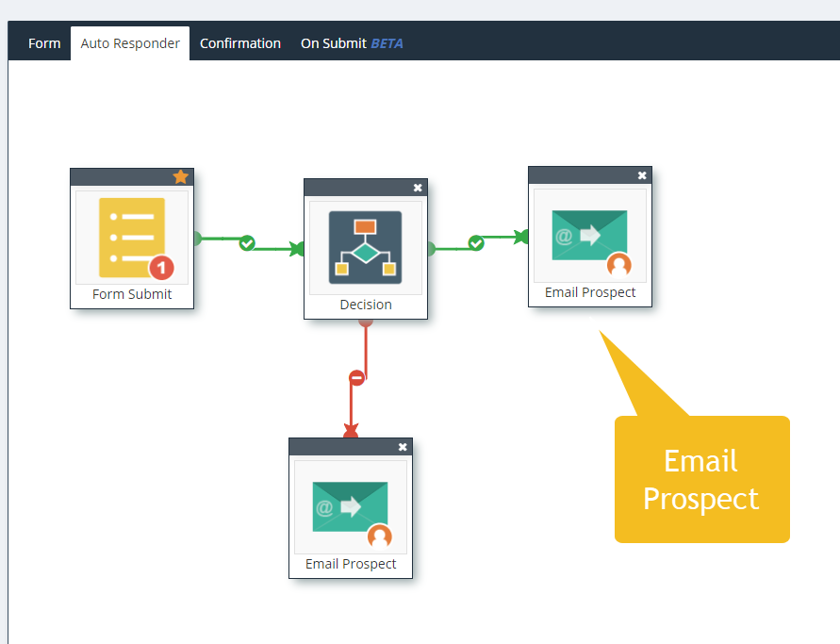Click the Form Submit node's green output port

click(198, 239)
